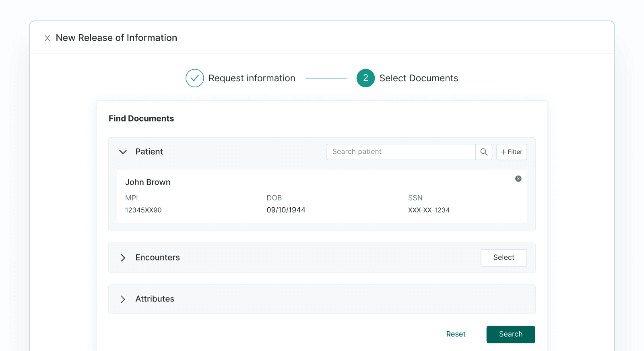Viewport: 644px width, 351px height.
Task: Click the Find Documents heading
Action: (141, 118)
